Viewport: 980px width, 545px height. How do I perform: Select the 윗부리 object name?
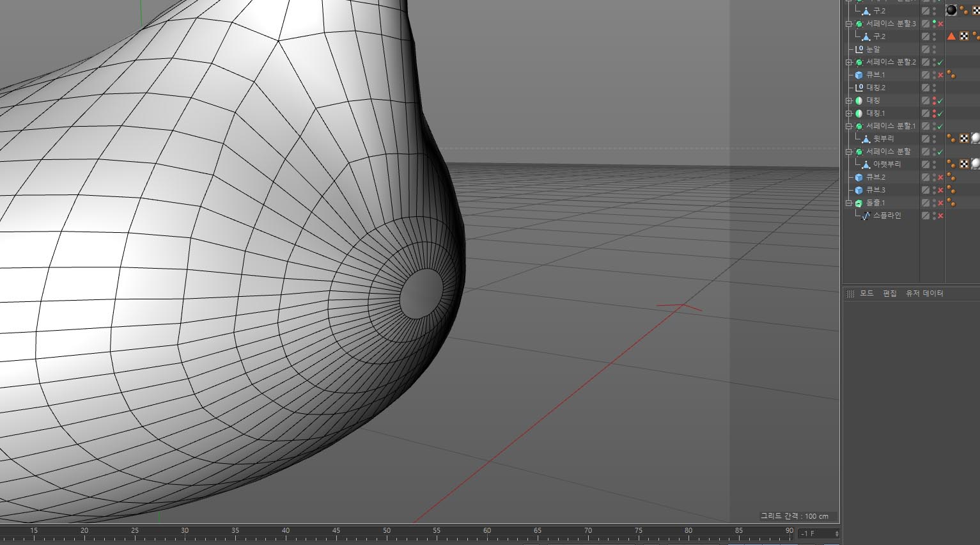[x=883, y=139]
